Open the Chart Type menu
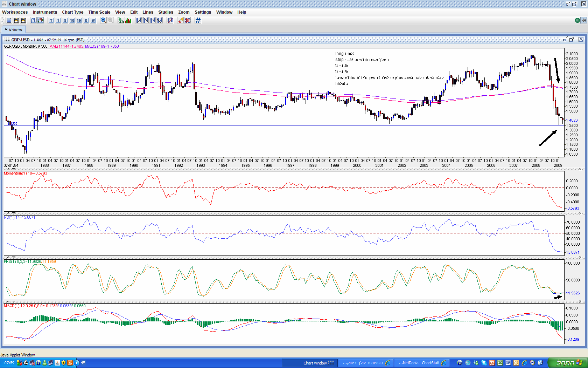Viewport: 588px width, 368px height. [72, 12]
